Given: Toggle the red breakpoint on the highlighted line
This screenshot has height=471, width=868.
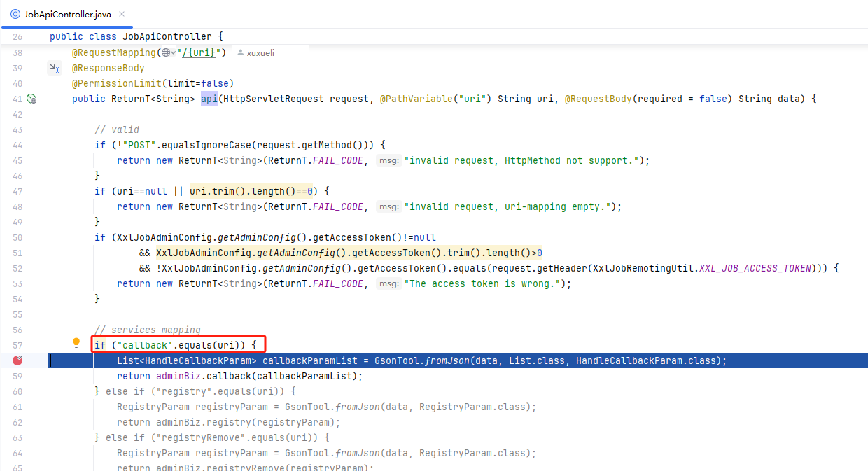Looking at the screenshot, I should tap(18, 360).
